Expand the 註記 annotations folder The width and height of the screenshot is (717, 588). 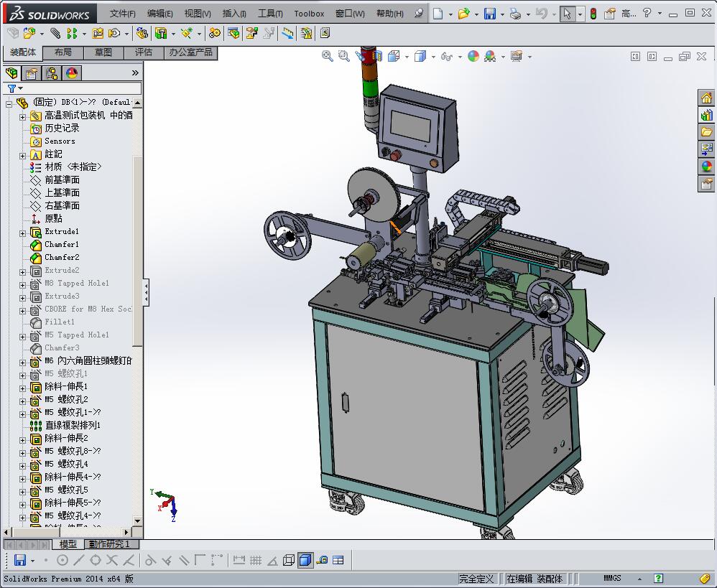pyautogui.click(x=22, y=155)
